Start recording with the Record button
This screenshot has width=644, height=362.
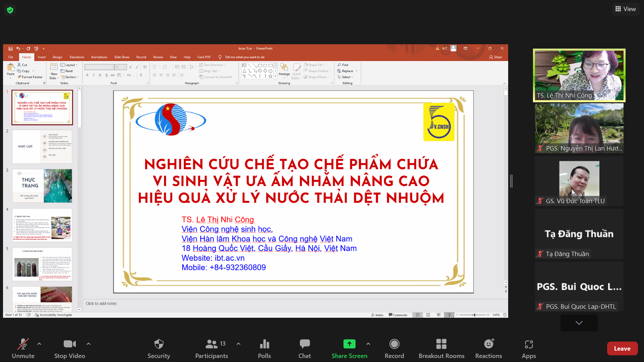pos(394,344)
